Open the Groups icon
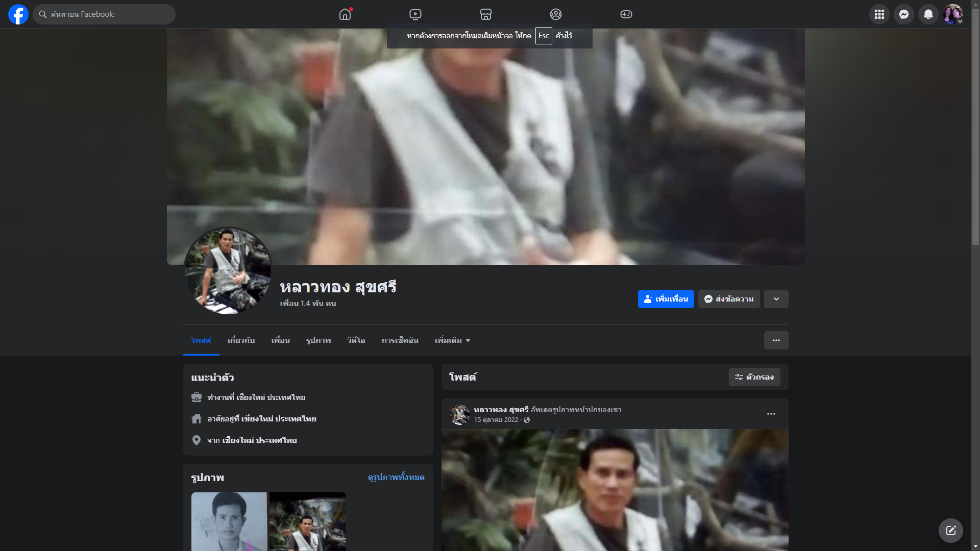980x551 pixels. point(556,14)
